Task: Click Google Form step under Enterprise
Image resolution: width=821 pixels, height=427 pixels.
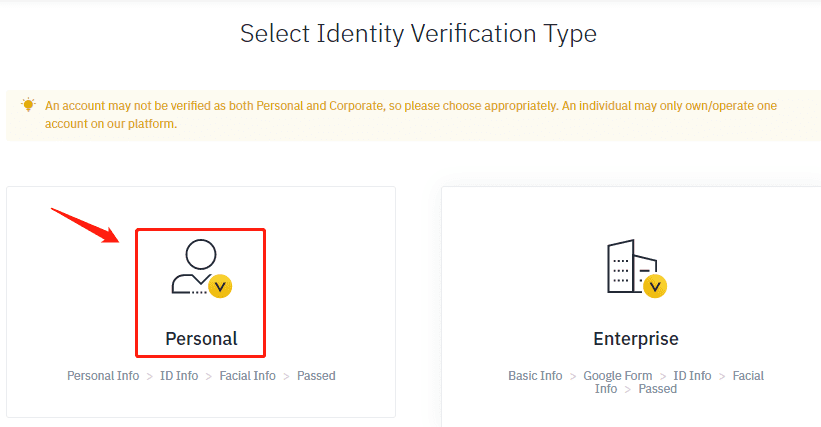Action: pyautogui.click(x=618, y=376)
